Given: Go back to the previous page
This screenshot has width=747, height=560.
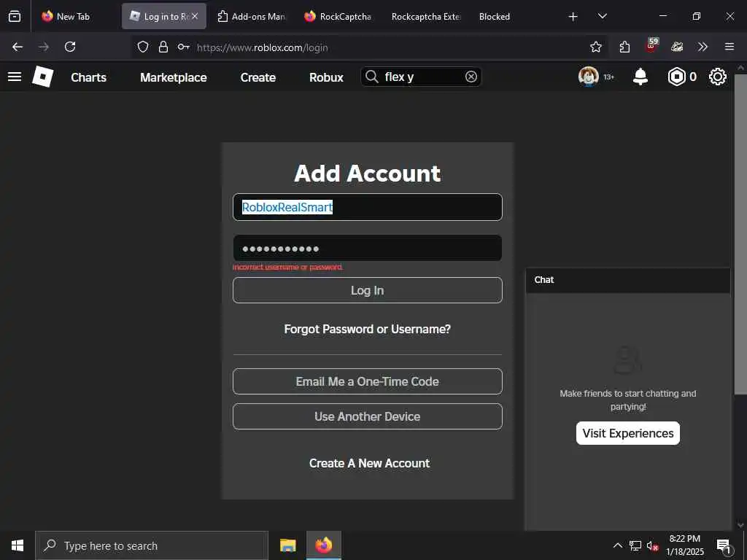Looking at the screenshot, I should point(18,47).
